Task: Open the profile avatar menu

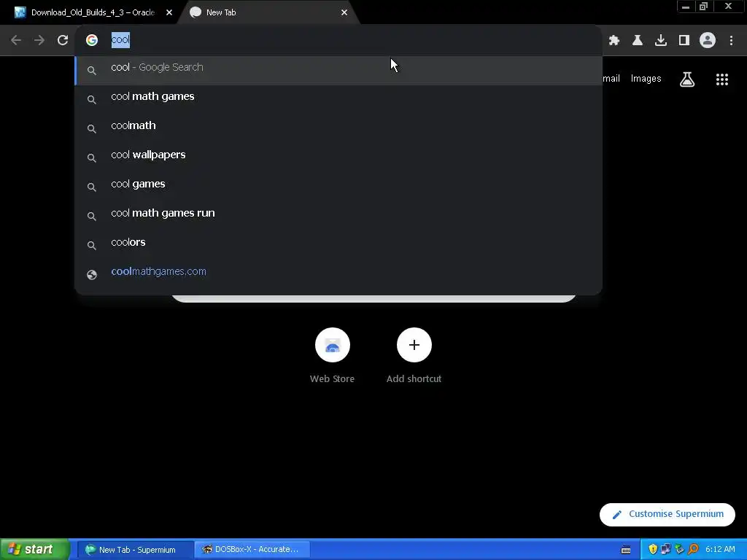Action: [708, 40]
